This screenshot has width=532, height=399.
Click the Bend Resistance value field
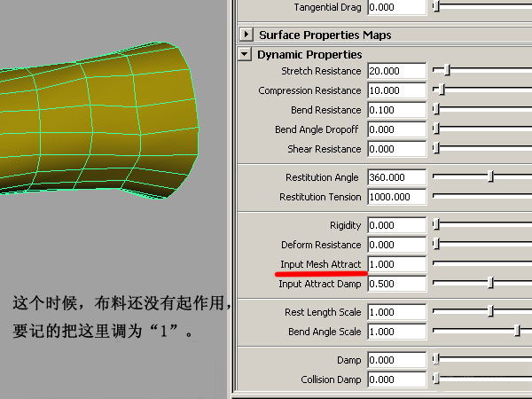tap(396, 110)
